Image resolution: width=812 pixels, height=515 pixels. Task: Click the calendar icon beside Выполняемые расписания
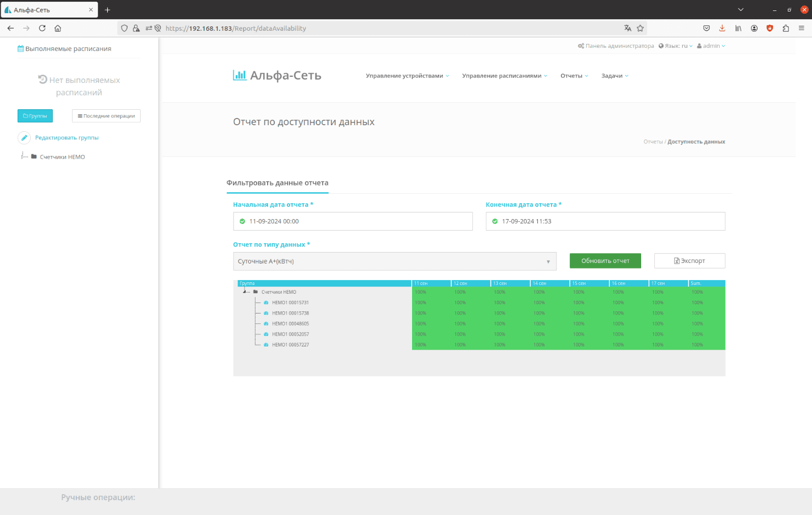coord(21,49)
